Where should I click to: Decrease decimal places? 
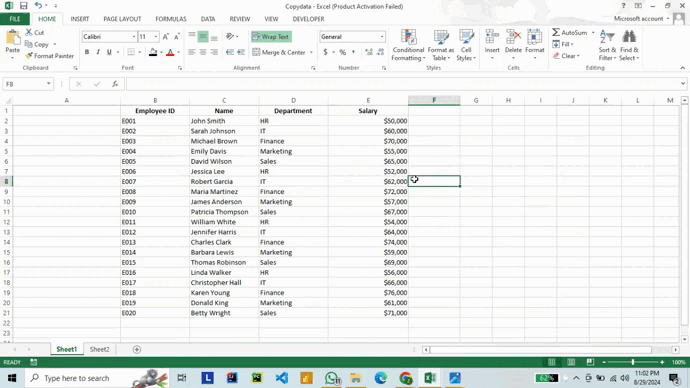coord(381,52)
